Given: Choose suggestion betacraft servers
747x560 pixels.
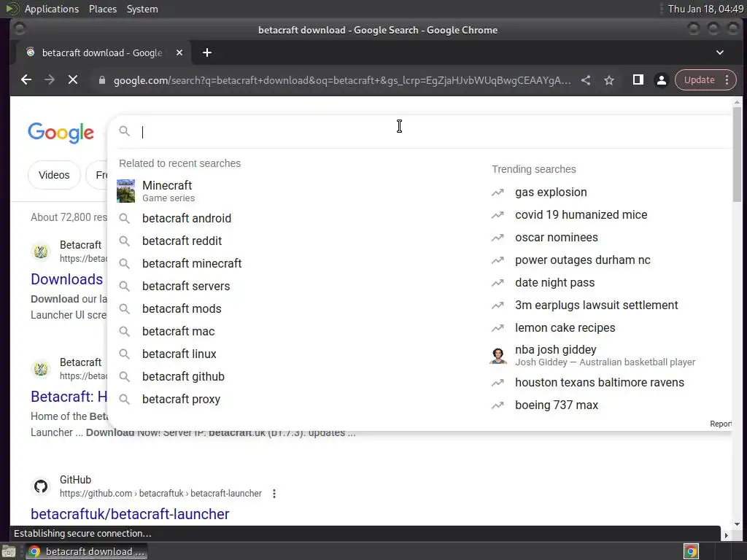Looking at the screenshot, I should tap(186, 286).
